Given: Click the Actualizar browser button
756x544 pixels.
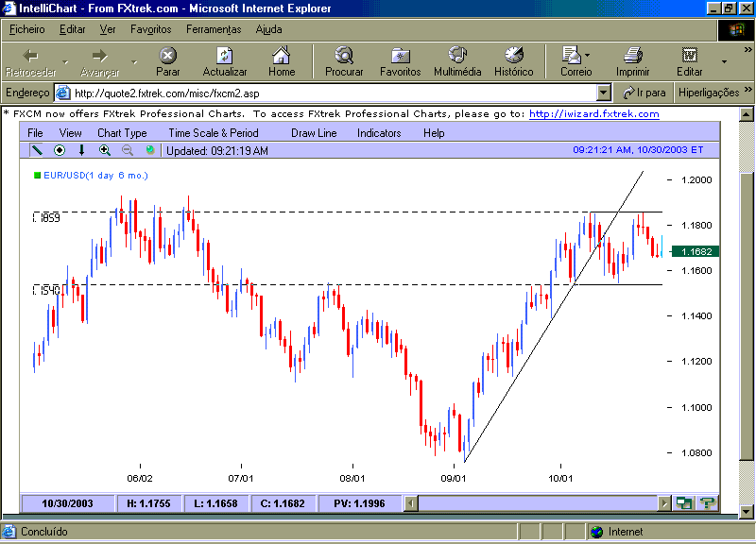Looking at the screenshot, I should coord(225,61).
